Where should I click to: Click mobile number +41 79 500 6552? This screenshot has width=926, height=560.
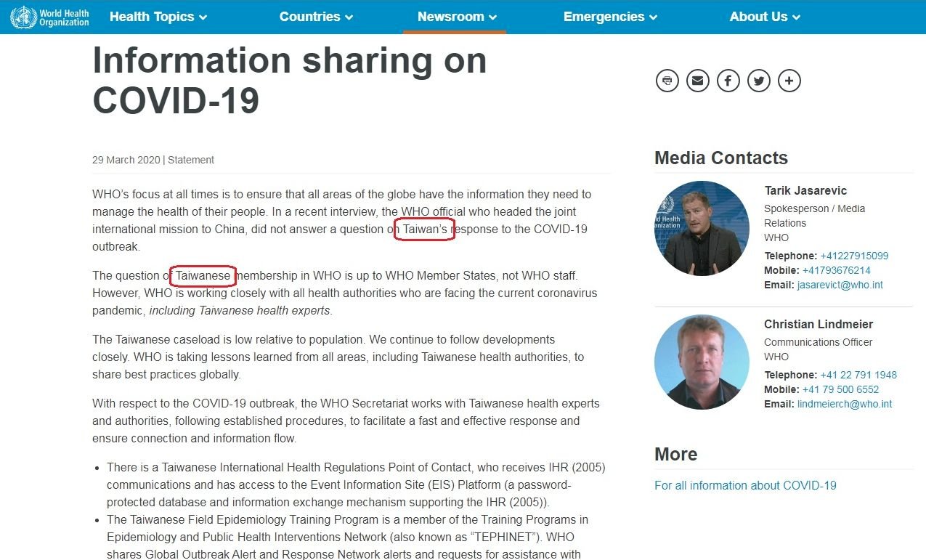point(840,389)
